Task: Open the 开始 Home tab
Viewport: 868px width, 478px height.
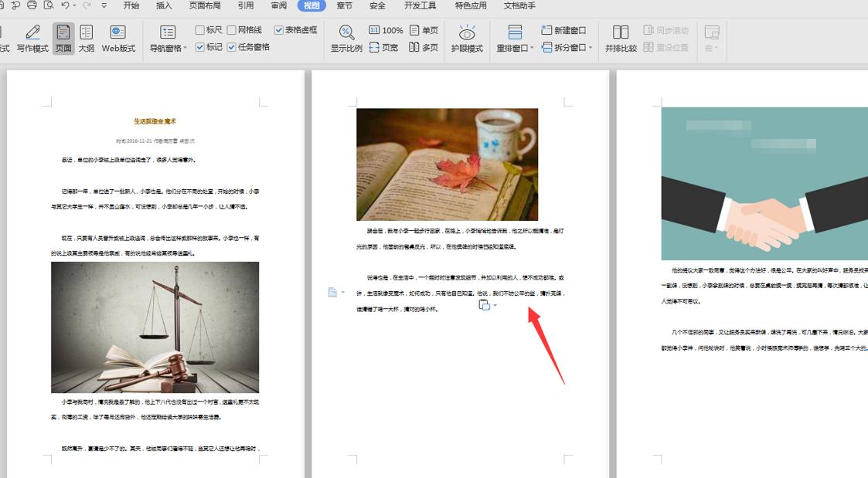Action: coord(131,5)
